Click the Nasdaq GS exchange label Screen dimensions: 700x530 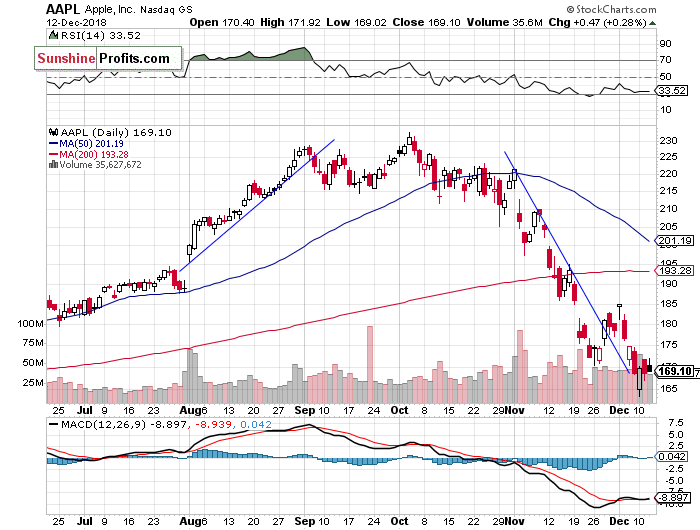(x=166, y=9)
